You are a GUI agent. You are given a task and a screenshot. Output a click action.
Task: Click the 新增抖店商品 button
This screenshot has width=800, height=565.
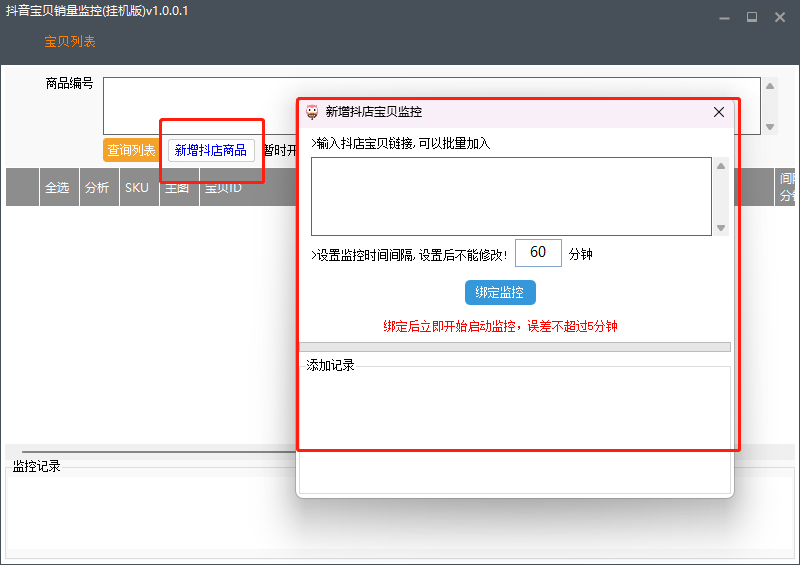(x=211, y=150)
